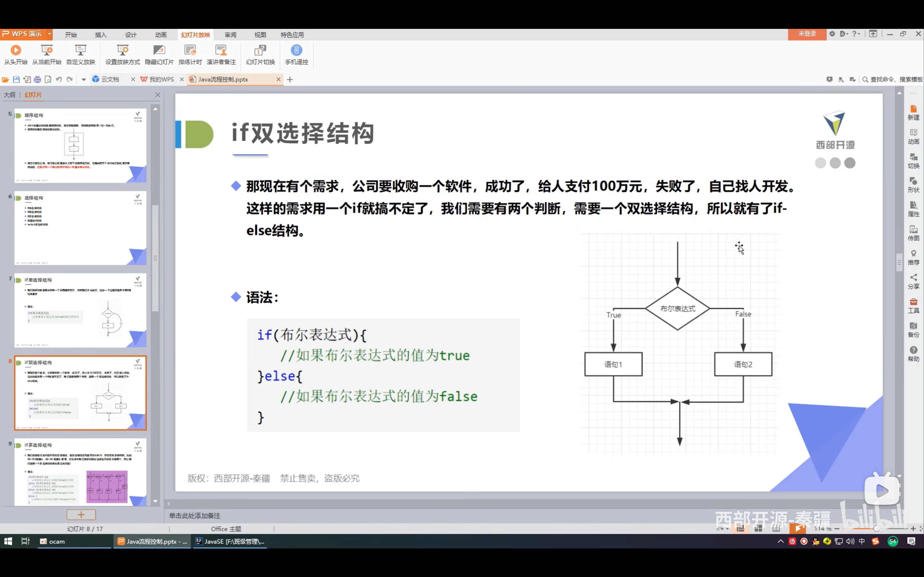Click the save icon in quick toolbar
Viewport: 924px width, 577px height.
coord(16,79)
